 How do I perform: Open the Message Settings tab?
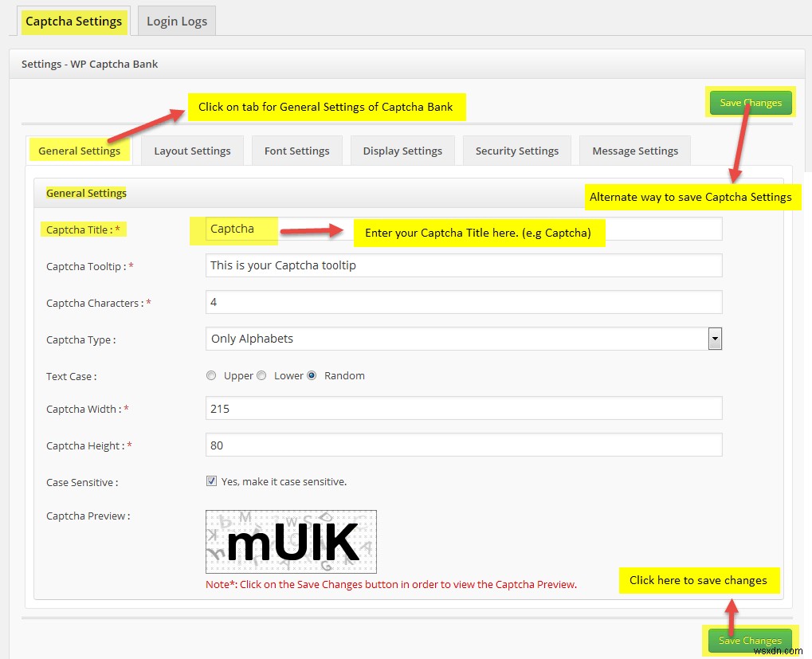point(634,150)
